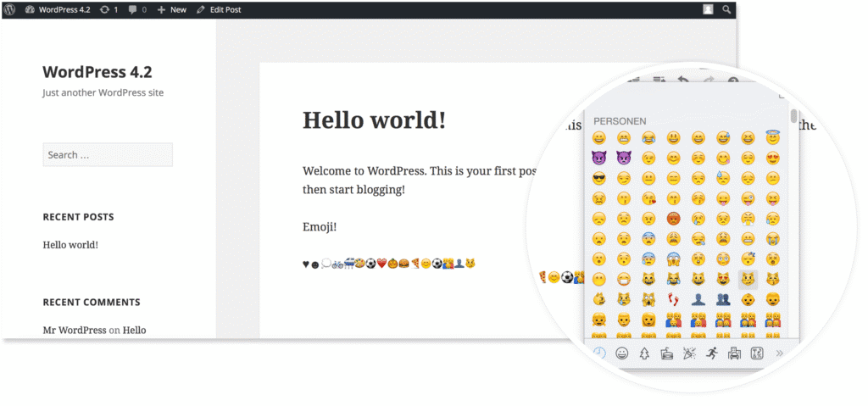Click into the Search field in sidebar
Image resolution: width=868 pixels, height=406 pixels.
[108, 154]
